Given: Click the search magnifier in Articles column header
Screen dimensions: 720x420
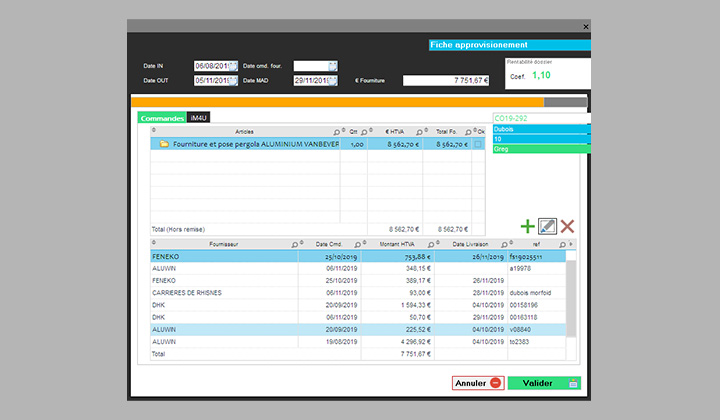Looking at the screenshot, I should [332, 132].
